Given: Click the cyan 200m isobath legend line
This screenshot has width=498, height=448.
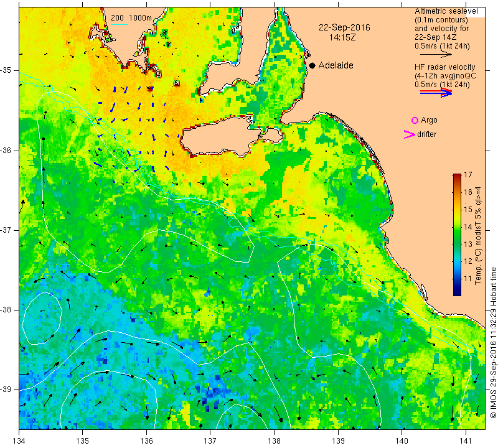Looking at the screenshot, I should point(119,24).
